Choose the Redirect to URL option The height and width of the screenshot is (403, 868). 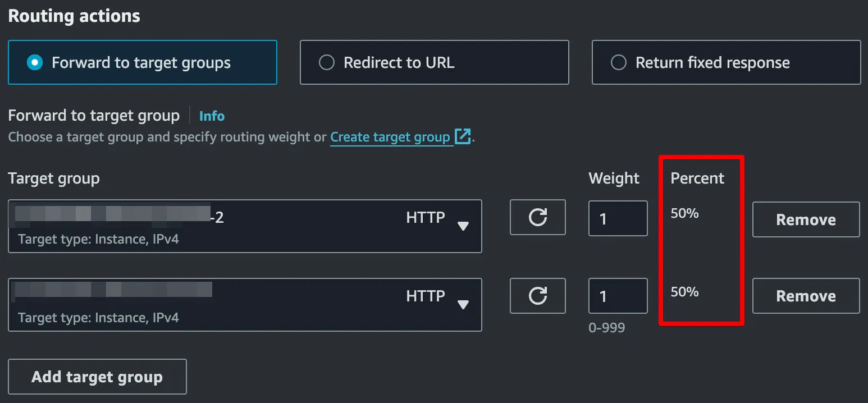tap(327, 62)
